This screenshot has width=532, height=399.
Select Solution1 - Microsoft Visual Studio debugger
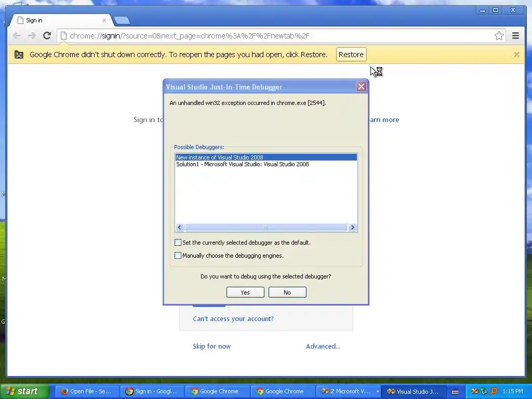tap(266, 164)
